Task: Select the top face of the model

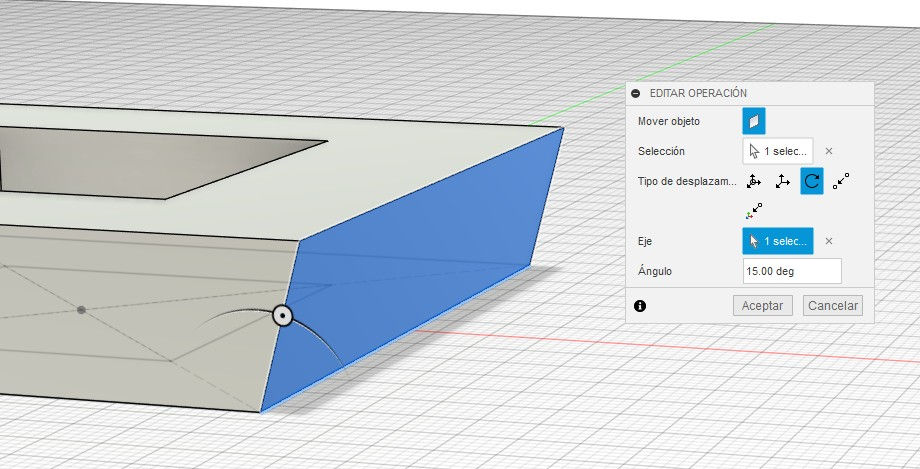Action: [420, 170]
